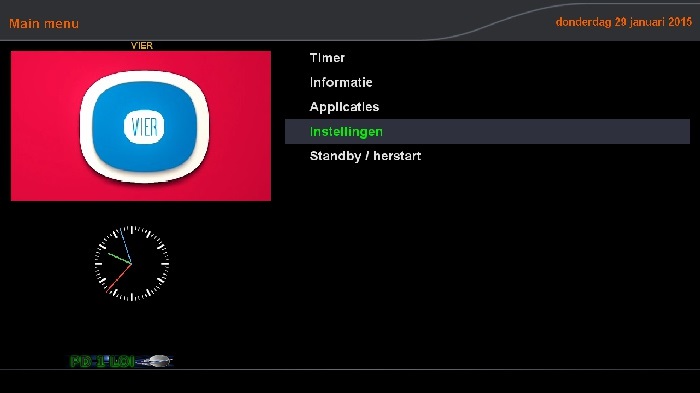Click the date donderdag 29 januari 2015
Screen dimensions: 700x393
point(624,22)
